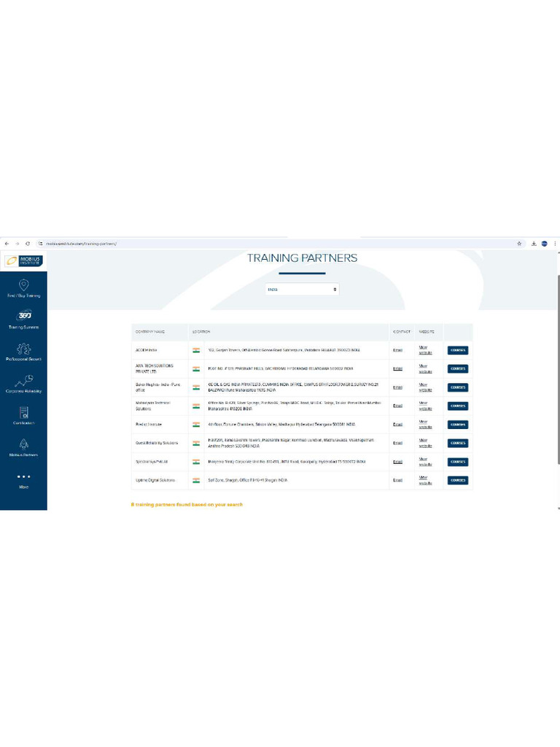Screen dimensions: 560x747
Task: Click the flag in Uptime Digital Solutions row
Action: 196,480
